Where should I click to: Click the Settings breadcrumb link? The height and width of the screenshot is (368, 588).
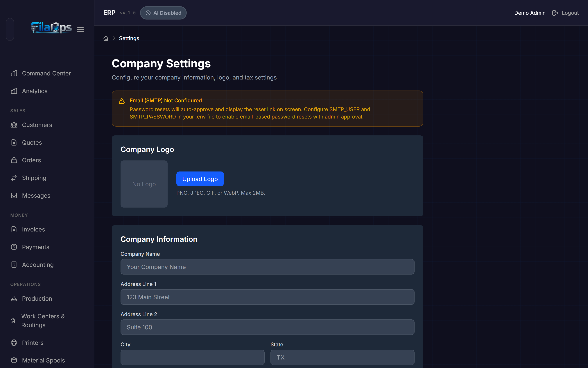(x=129, y=38)
